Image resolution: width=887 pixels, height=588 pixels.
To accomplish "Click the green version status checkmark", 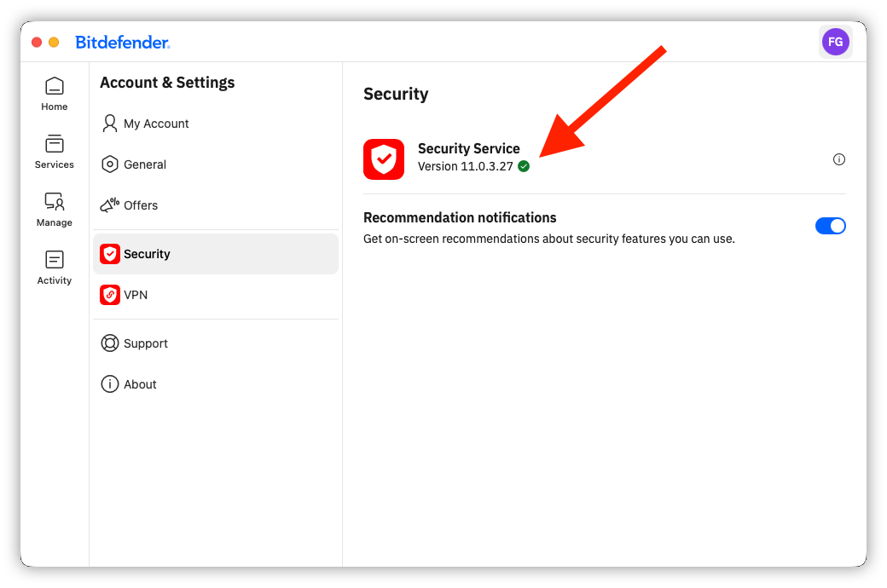I will [x=524, y=166].
